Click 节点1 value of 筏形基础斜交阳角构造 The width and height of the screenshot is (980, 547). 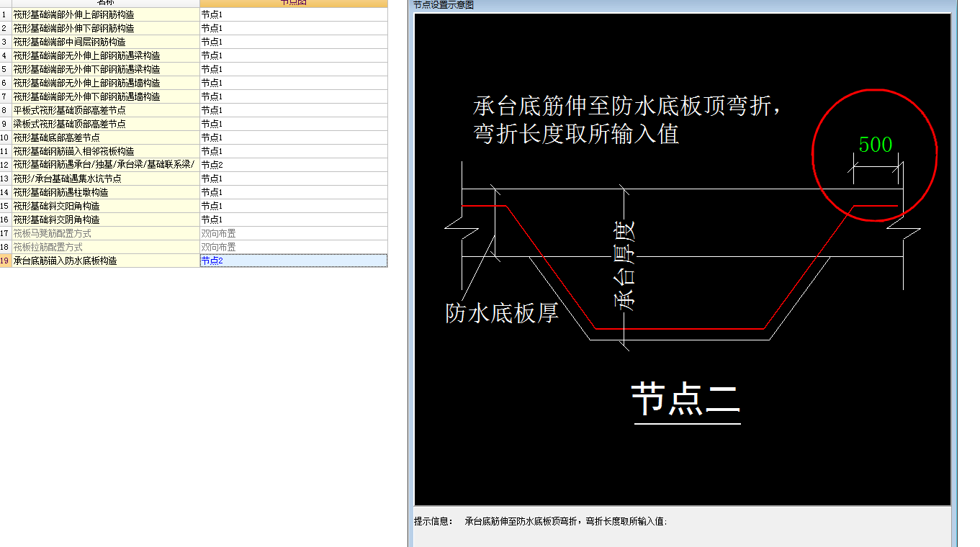pyautogui.click(x=294, y=206)
